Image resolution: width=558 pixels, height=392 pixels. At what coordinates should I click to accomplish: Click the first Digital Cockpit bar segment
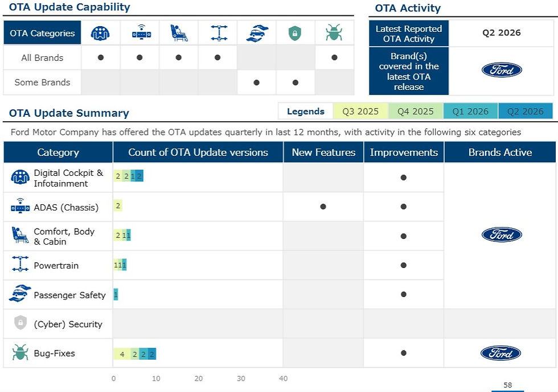pos(118,176)
